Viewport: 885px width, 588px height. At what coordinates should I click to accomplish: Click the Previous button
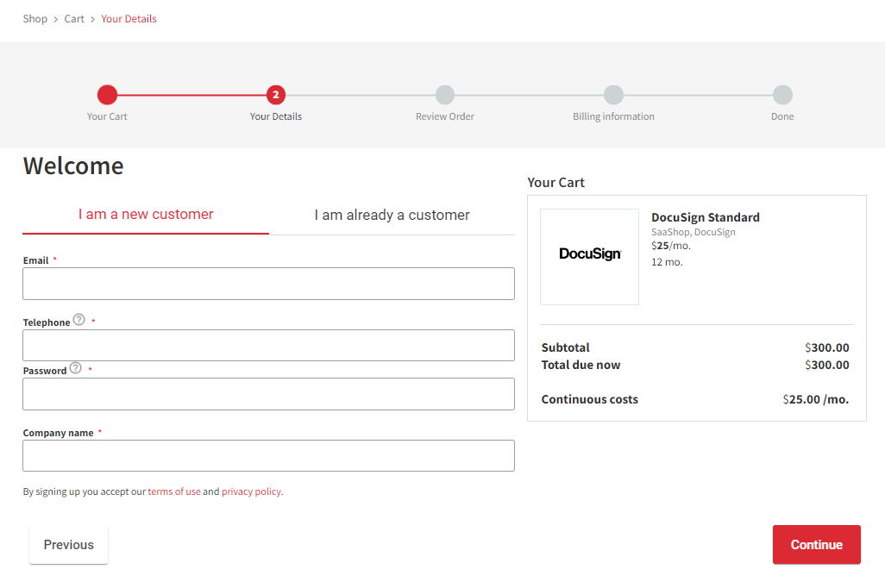pos(68,545)
